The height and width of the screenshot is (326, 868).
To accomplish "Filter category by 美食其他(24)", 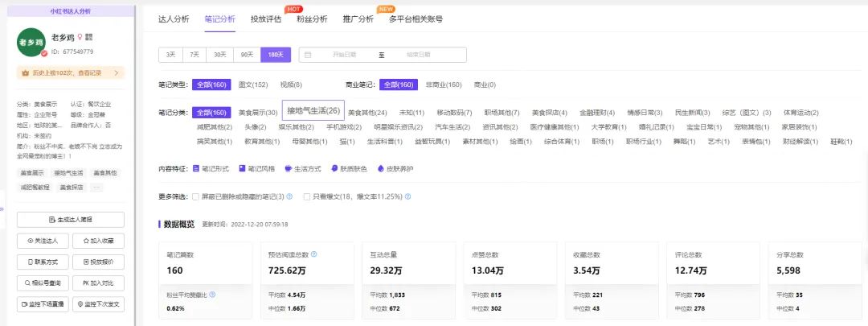I will click(367, 113).
